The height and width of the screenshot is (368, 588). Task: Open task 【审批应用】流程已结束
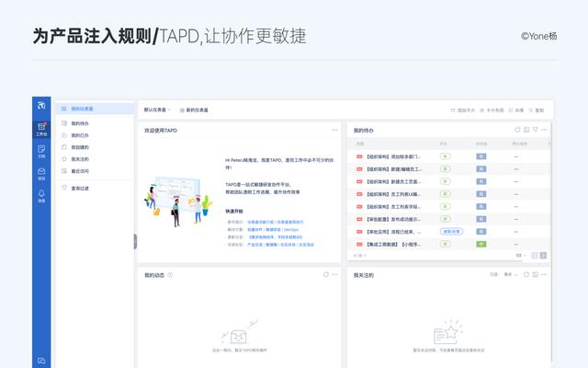point(393,232)
